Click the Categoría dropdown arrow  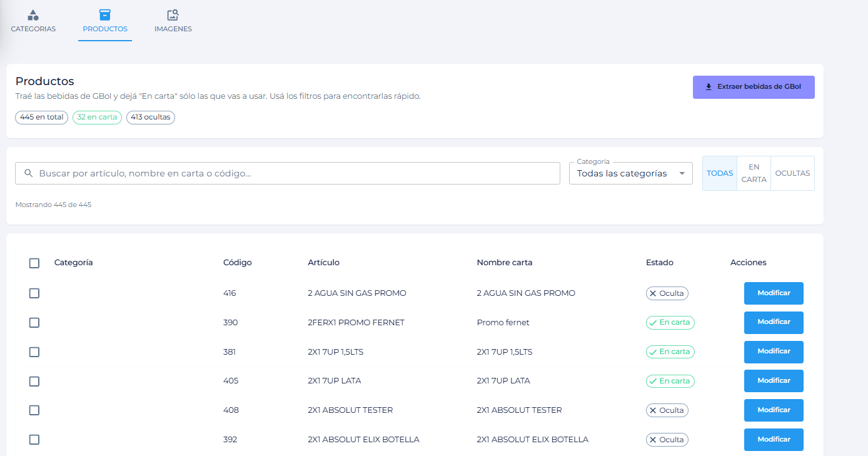click(682, 174)
